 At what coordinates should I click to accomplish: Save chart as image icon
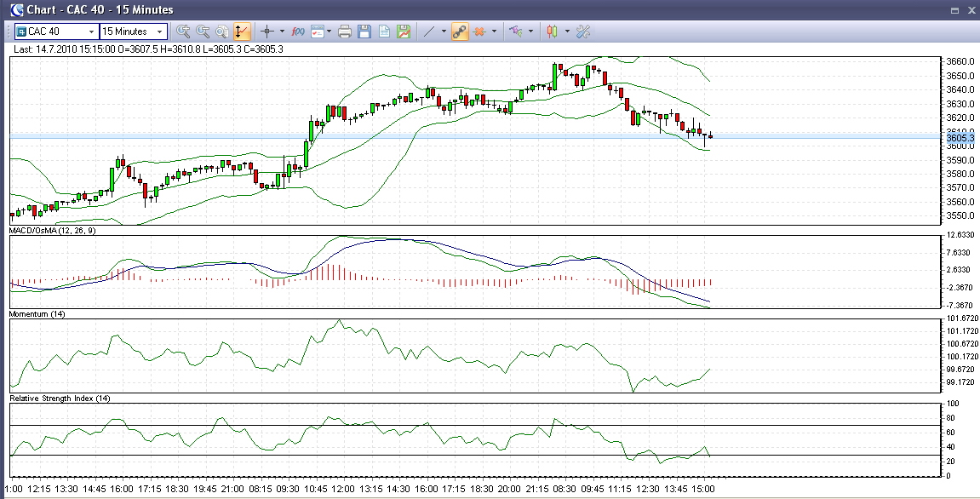point(404,32)
